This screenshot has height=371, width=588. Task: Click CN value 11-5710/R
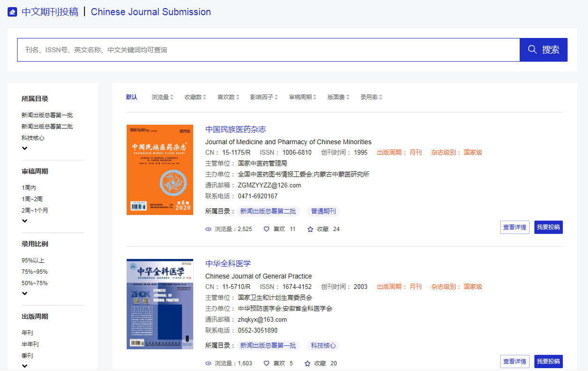236,287
